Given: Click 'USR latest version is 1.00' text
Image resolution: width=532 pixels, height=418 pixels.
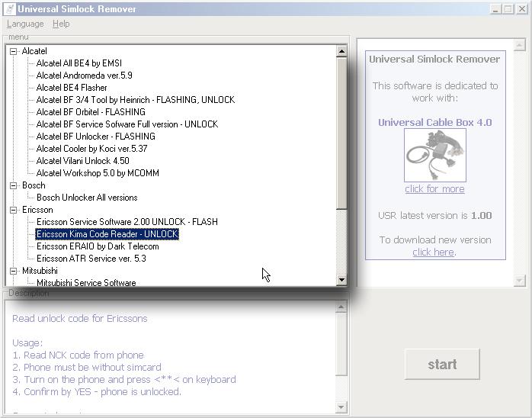Looking at the screenshot, I should tap(435, 216).
